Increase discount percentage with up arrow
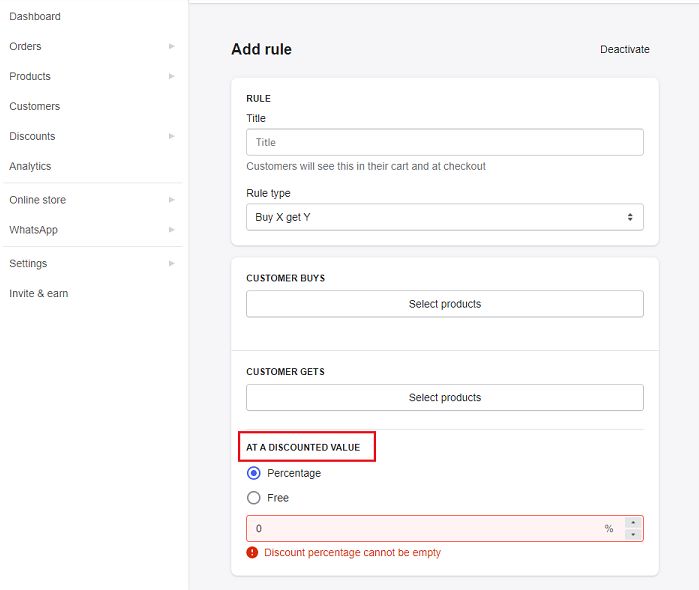Viewport: 699px width, 590px height. (x=633, y=523)
